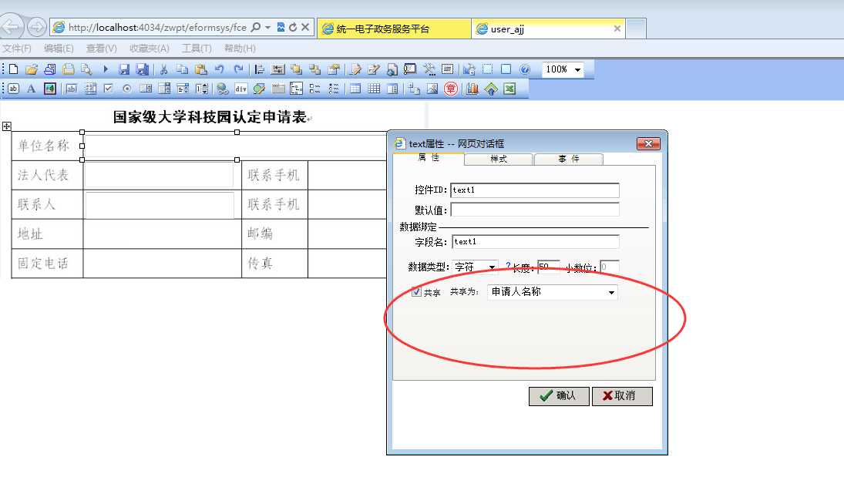Switch to the 事件 tab

568,159
